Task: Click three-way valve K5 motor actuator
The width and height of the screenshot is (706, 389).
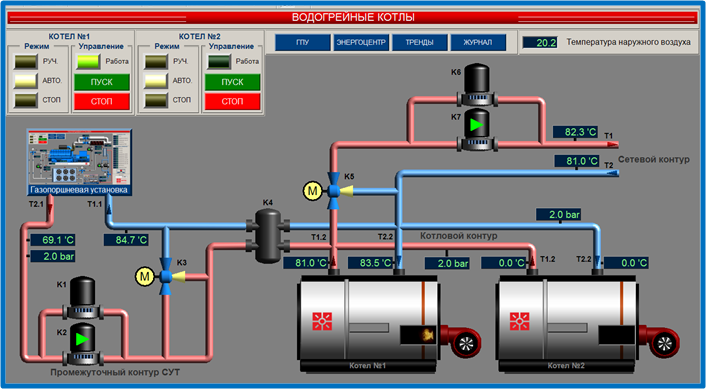Action: click(x=312, y=191)
